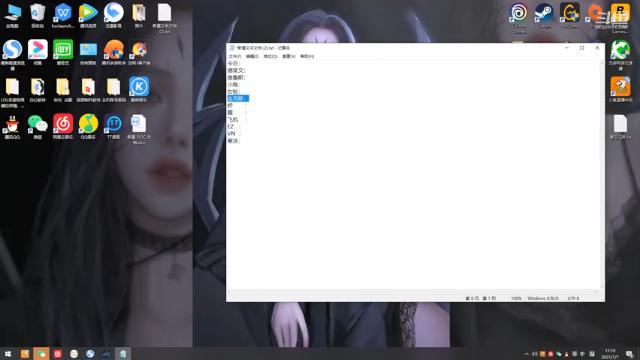
Task: Open the Kugou Music desktop shortcut
Action: (139, 89)
